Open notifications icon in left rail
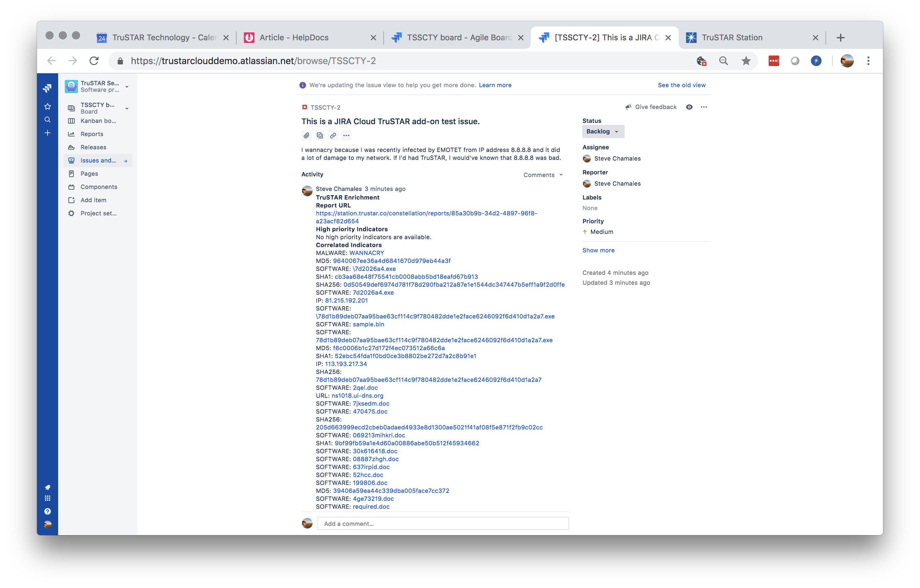Image resolution: width=920 pixels, height=588 pixels. click(x=47, y=487)
